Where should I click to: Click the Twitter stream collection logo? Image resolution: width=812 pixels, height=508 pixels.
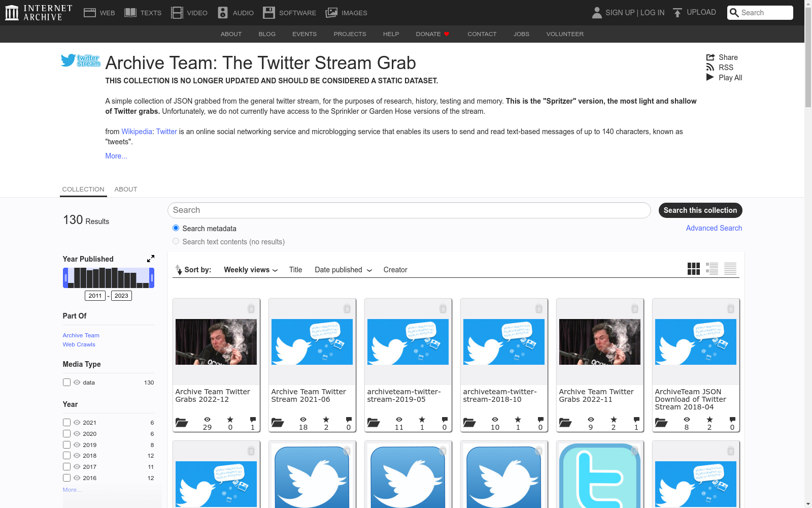(x=80, y=60)
